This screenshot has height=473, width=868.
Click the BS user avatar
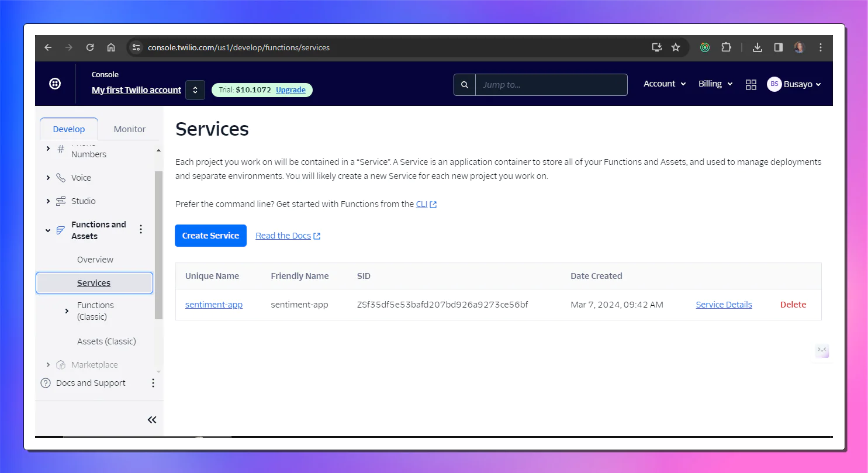click(x=774, y=84)
